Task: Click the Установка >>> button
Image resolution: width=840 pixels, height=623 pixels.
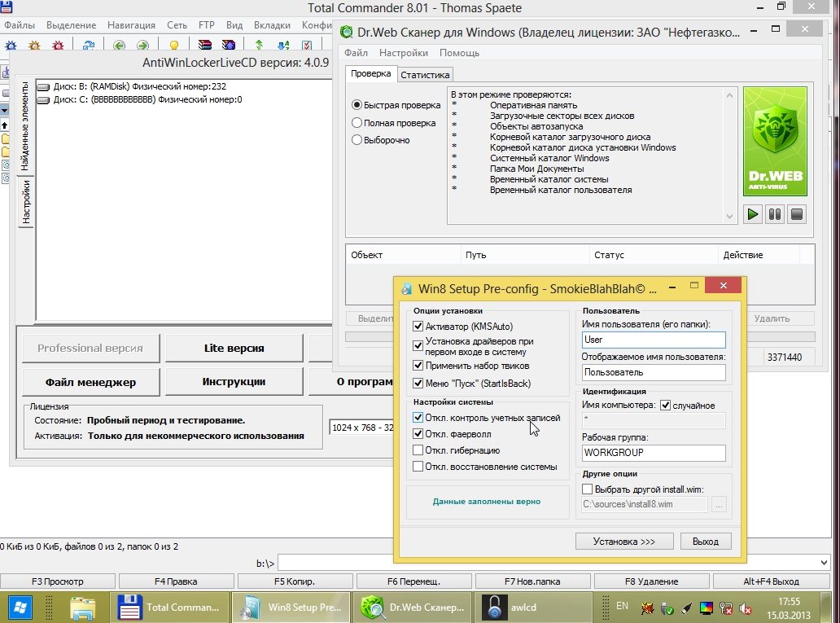Action: pyautogui.click(x=623, y=542)
